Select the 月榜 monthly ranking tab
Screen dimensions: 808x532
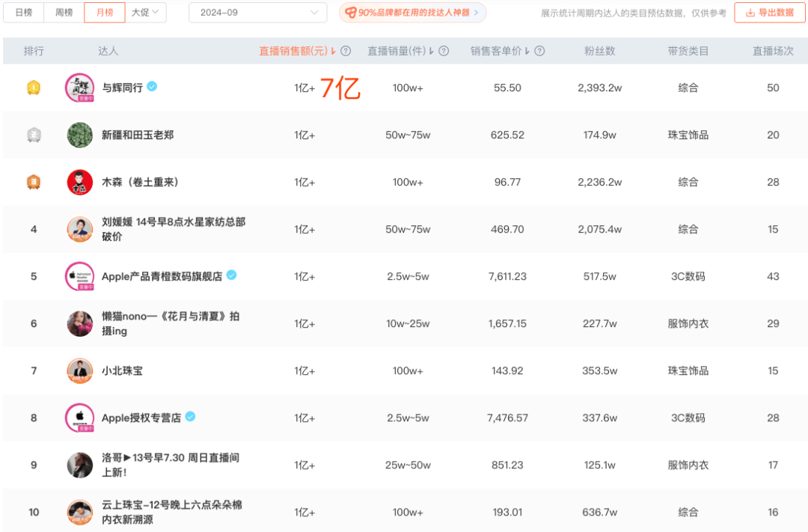105,13
